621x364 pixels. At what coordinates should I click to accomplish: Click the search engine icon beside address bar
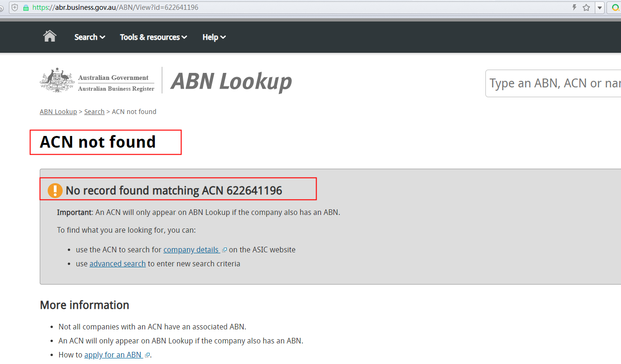click(616, 7)
